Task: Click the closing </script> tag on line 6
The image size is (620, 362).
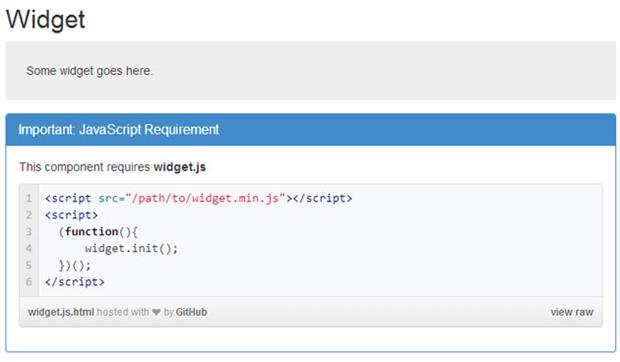Action: point(75,282)
